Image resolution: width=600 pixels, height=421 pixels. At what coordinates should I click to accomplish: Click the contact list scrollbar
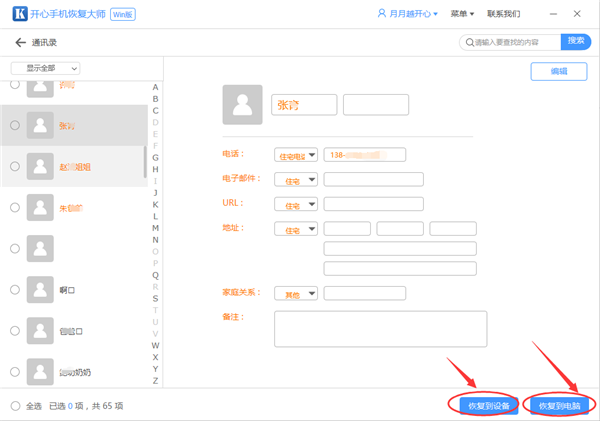(x=145, y=162)
